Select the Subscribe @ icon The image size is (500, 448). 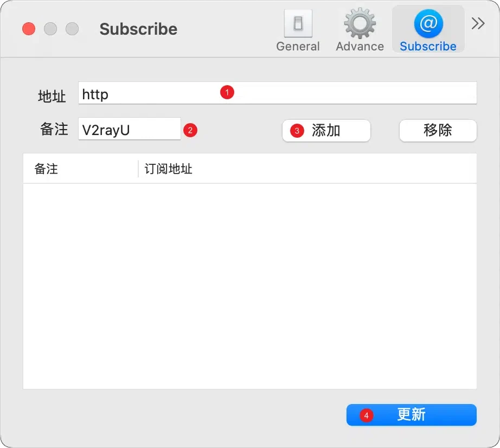click(428, 24)
